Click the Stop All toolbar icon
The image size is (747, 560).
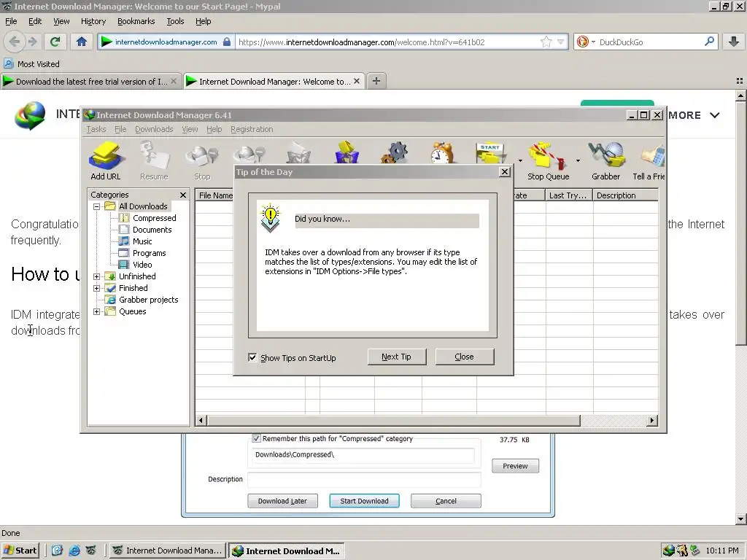(249, 153)
